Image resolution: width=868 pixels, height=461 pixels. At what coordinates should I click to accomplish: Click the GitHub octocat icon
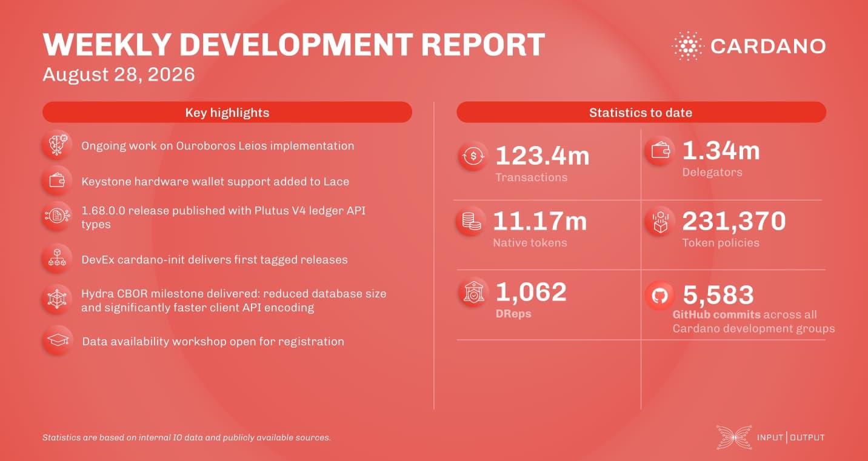659,296
